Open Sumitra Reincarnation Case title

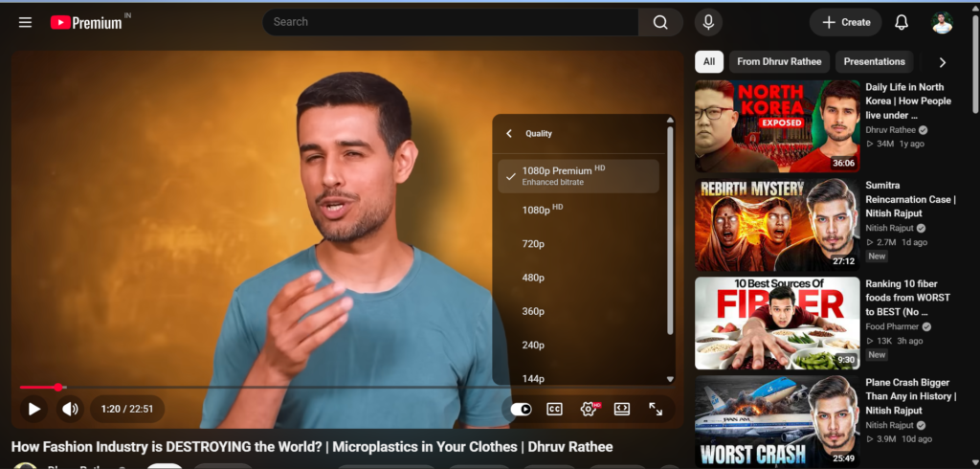tap(911, 199)
